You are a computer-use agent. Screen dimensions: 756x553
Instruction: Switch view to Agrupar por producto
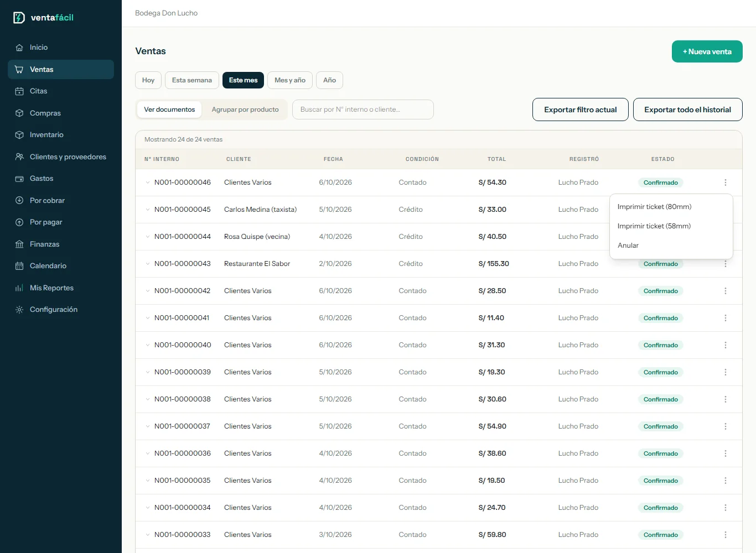245,109
